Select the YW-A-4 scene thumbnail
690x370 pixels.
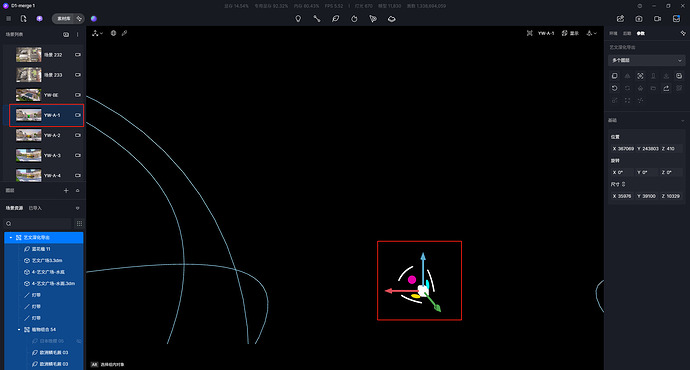click(29, 175)
